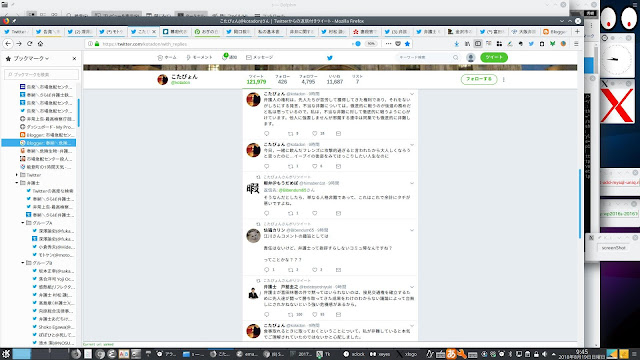Click the Firefox forward arrow

coord(19,44)
